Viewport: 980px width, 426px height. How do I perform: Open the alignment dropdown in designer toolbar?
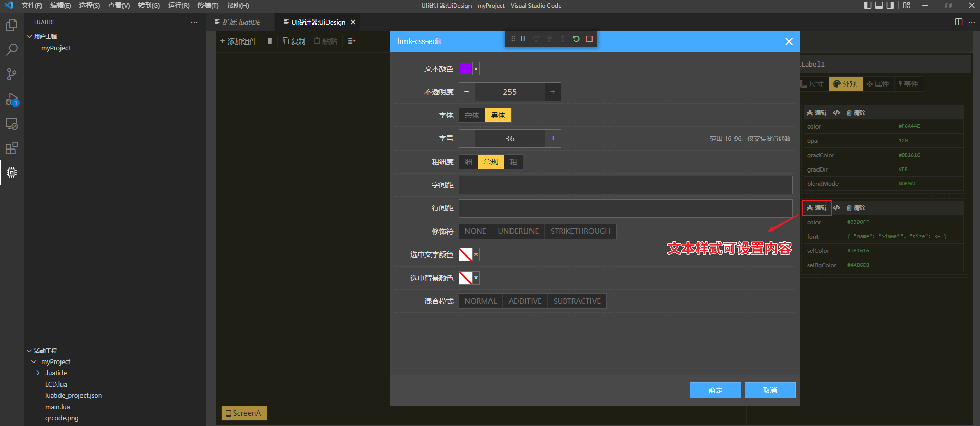click(352, 41)
